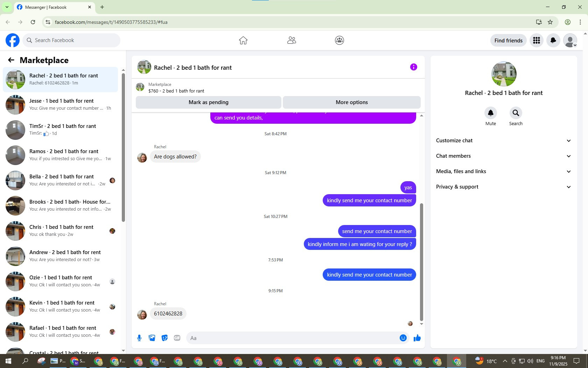Viewport: 588px width, 368px height.
Task: Open the taskbar clock and date
Action: tap(558, 361)
